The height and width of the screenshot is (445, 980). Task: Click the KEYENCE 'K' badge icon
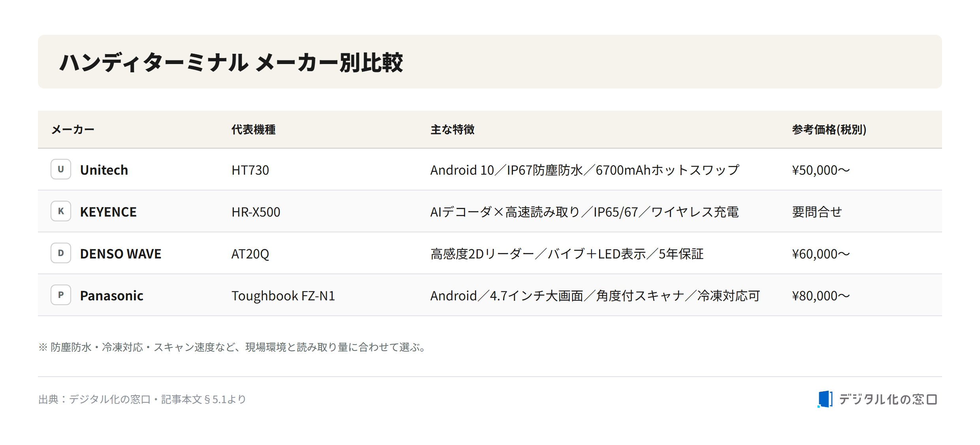point(61,211)
